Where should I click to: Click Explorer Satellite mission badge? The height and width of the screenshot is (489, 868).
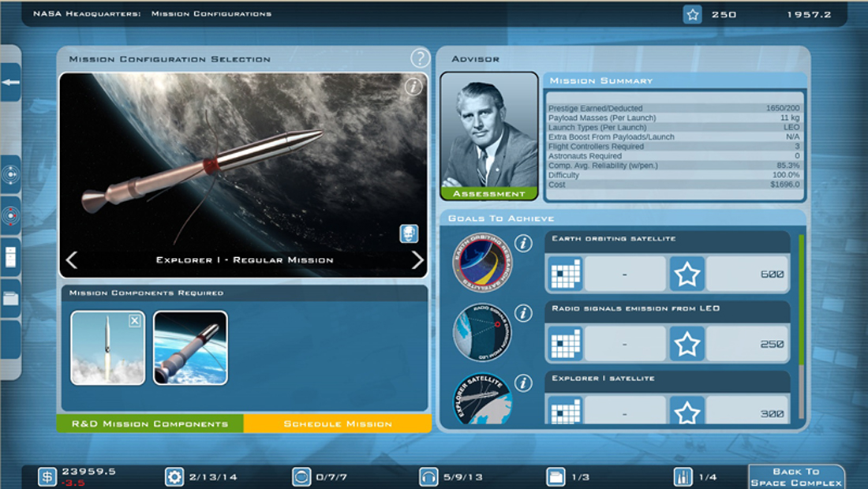pos(482,399)
